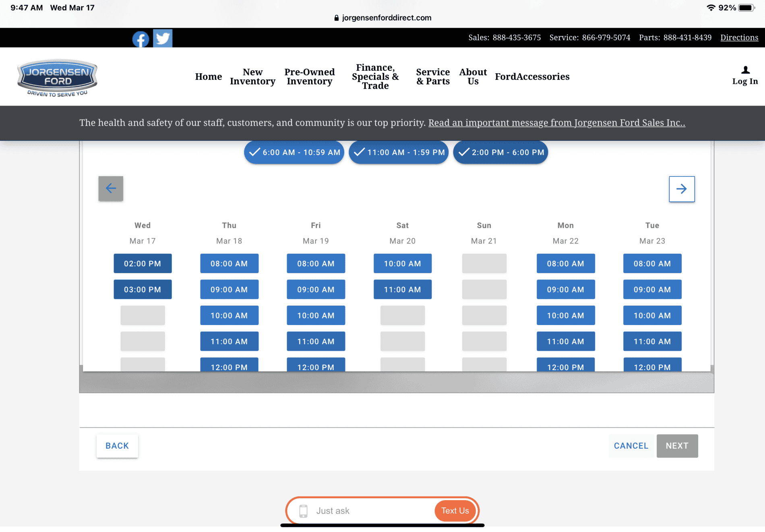Select Tue Mar 23 12:00 PM slot

point(652,365)
